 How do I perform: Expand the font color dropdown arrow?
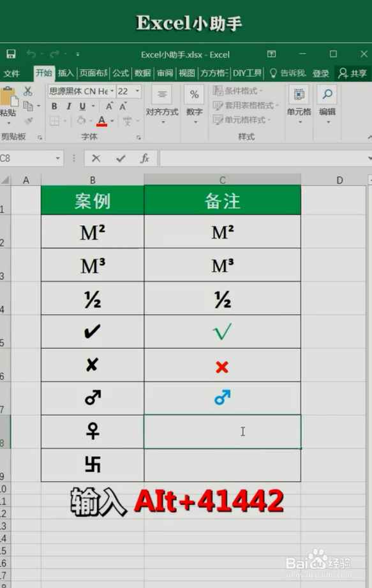pyautogui.click(x=112, y=121)
